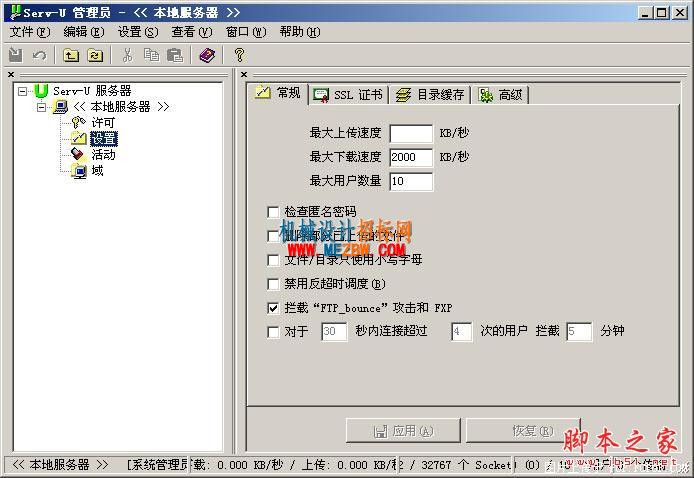Toggle the checkbox under 检查匿名密码
The image size is (694, 478).
tap(273, 236)
